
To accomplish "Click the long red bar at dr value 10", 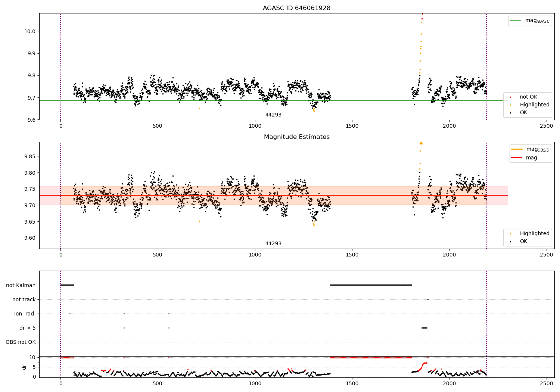I will tap(371, 358).
